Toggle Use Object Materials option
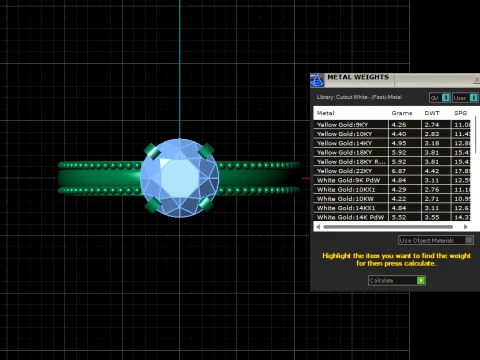Viewport: 480px width, 360px height. coord(436,240)
